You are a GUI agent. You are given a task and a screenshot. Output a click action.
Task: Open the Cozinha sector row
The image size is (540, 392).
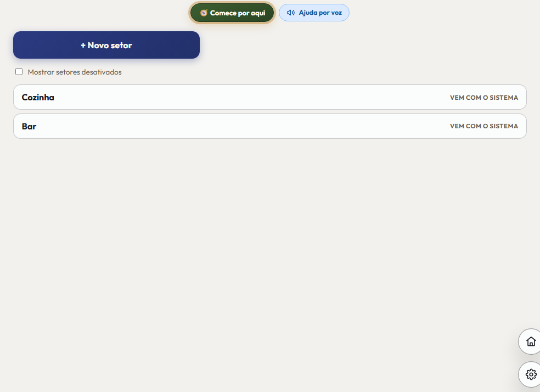tap(270, 98)
